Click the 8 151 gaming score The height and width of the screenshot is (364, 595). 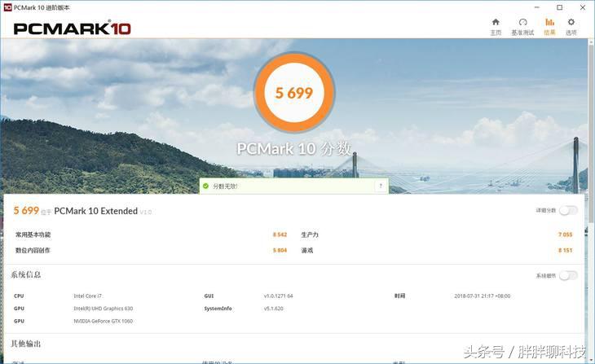565,250
